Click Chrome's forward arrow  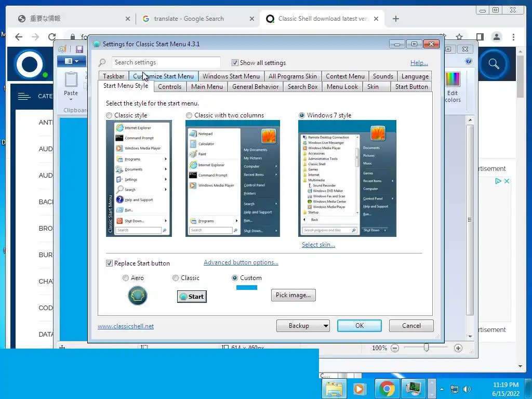(35, 37)
